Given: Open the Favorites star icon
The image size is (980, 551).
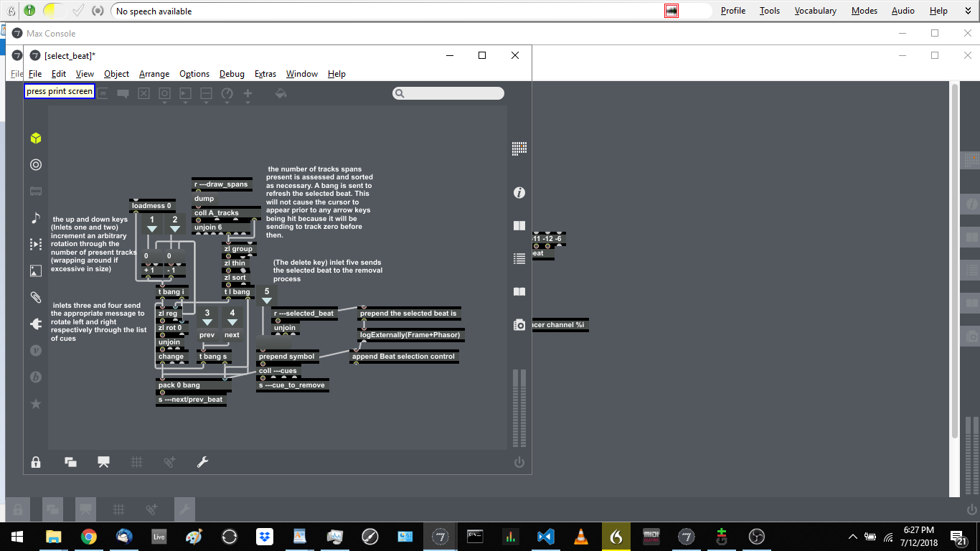Looking at the screenshot, I should click(x=36, y=404).
